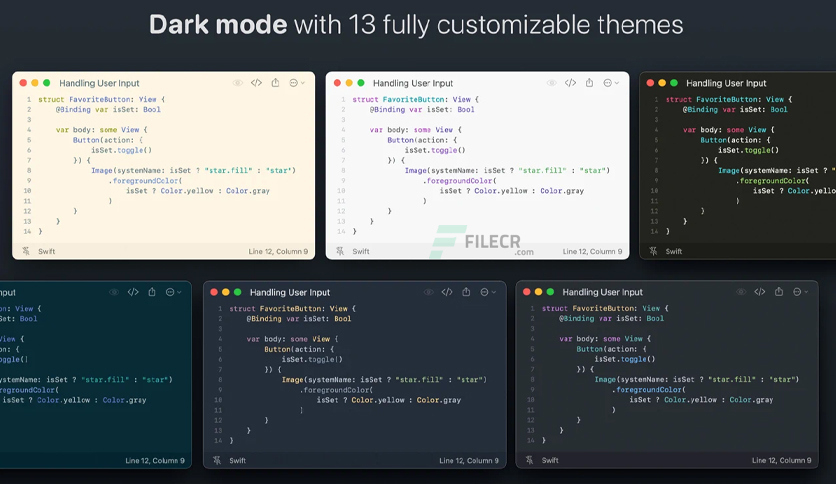The image size is (836, 484).
Task: Open the Swift language selector in the cream-themed window
Action: (46, 251)
